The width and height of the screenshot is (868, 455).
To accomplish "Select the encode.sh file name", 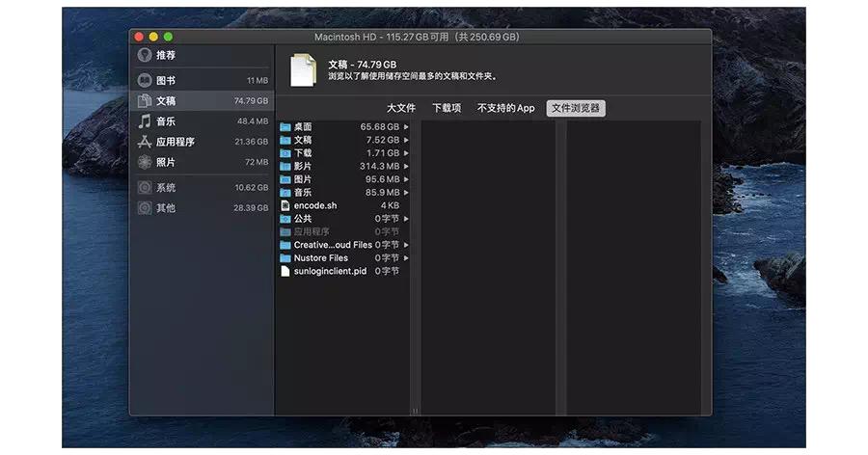I will tap(315, 205).
